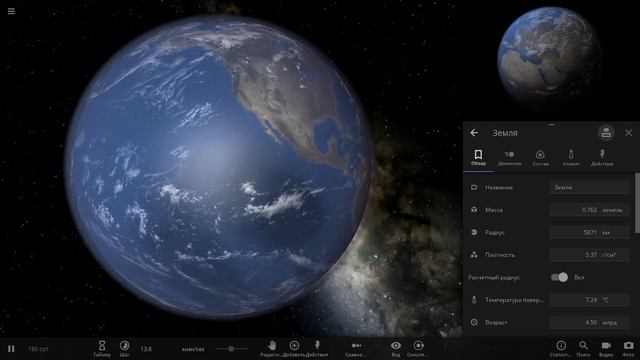Switch to the Движение tab
Viewport: 640px width, 360px height.
[x=509, y=158]
